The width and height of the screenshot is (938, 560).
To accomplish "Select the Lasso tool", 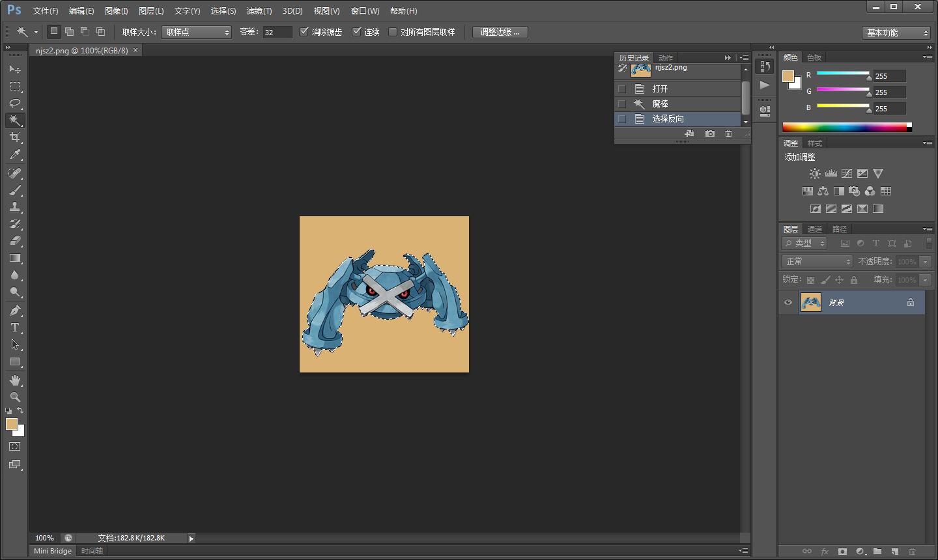I will point(15,104).
